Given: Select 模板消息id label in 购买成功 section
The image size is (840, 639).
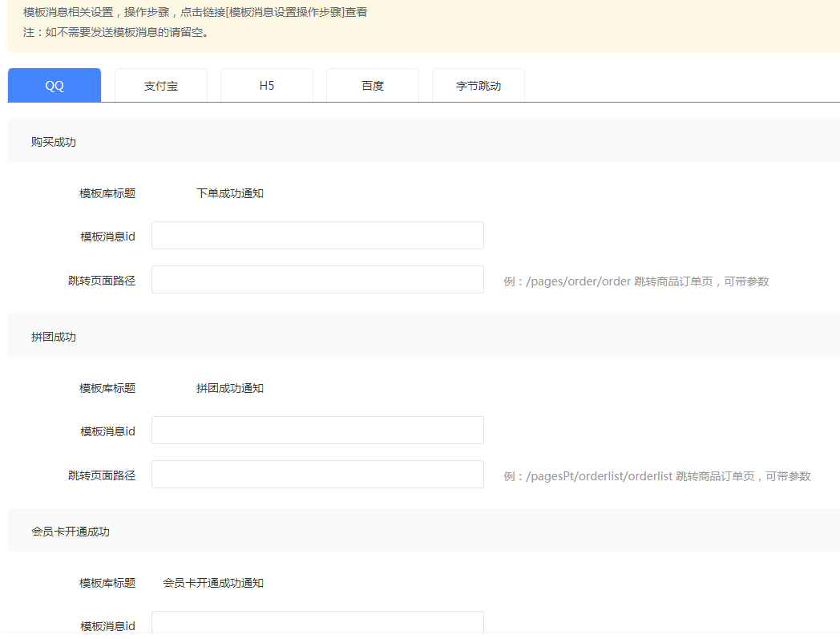Looking at the screenshot, I should tap(107, 237).
